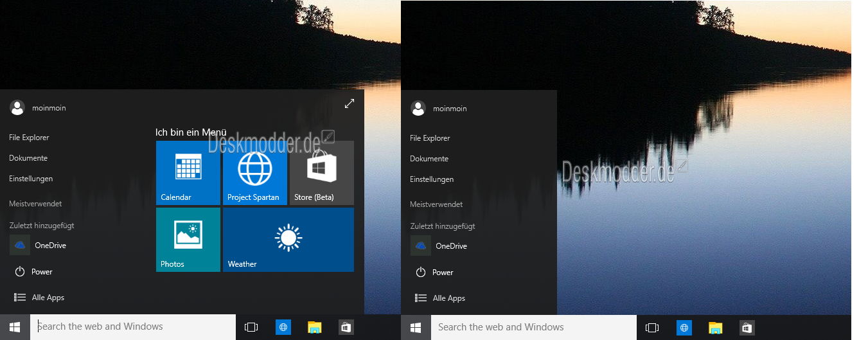Launch the Project Spartan tile
This screenshot has height=340, width=868.
coord(255,173)
